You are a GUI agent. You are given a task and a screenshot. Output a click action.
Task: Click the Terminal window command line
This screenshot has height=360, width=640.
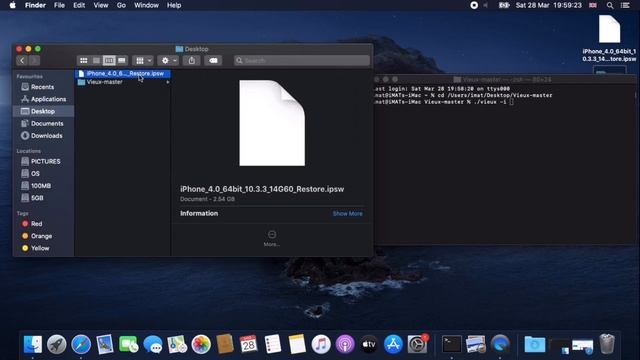tap(443, 102)
